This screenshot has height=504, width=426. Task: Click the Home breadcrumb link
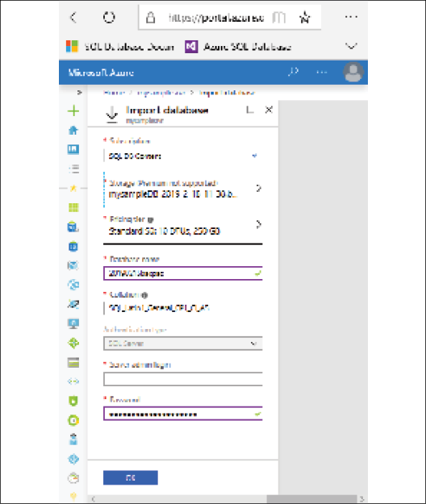pos(114,93)
